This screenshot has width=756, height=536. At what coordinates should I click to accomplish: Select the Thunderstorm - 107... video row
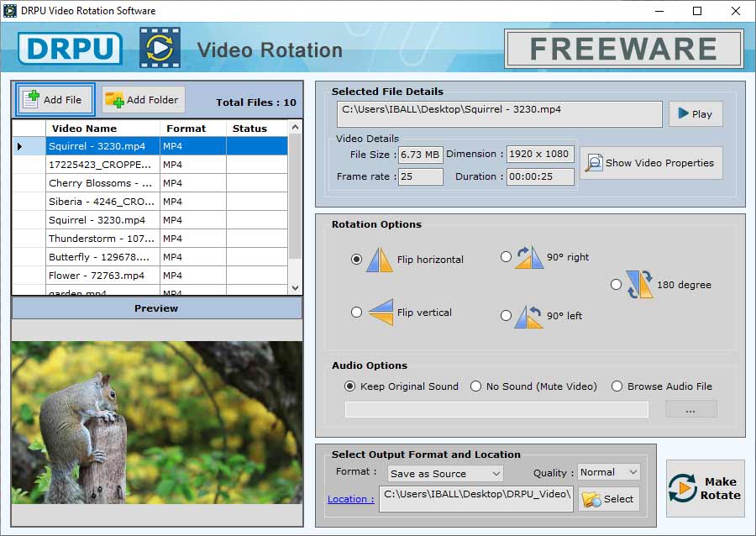pyautogui.click(x=150, y=239)
